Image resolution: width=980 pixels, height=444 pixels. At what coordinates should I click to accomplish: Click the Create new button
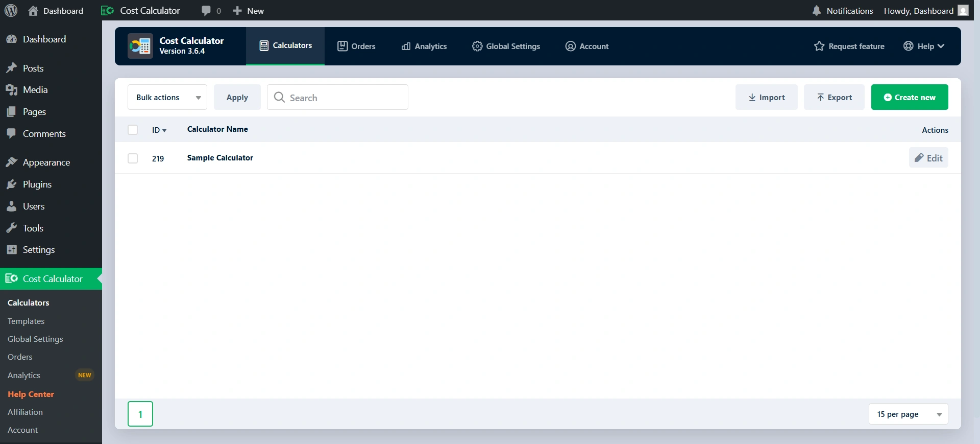910,97
